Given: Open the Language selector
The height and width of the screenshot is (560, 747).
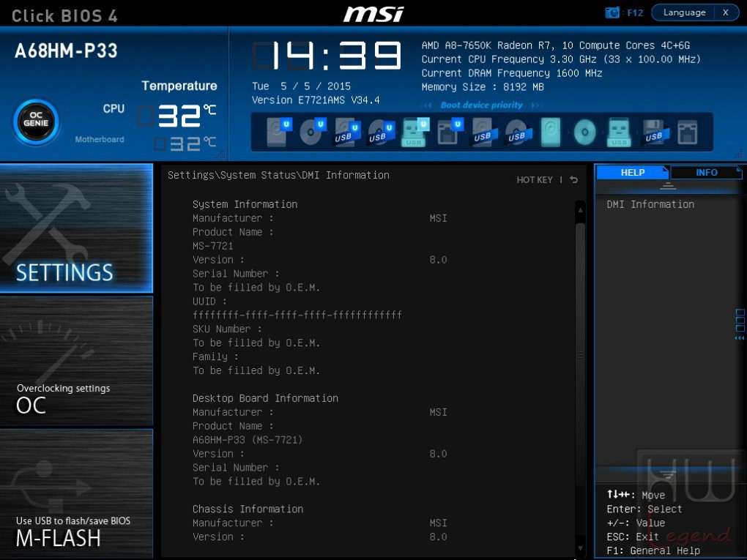Looking at the screenshot, I should pos(684,12).
